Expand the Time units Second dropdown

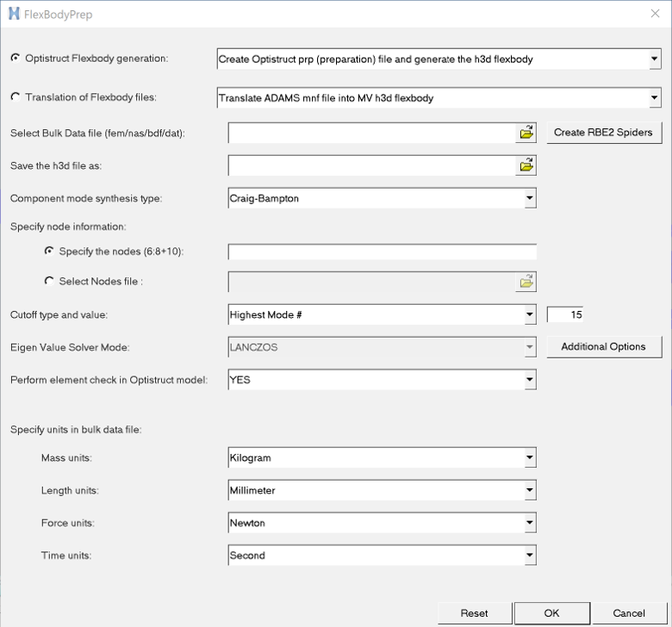tap(529, 556)
